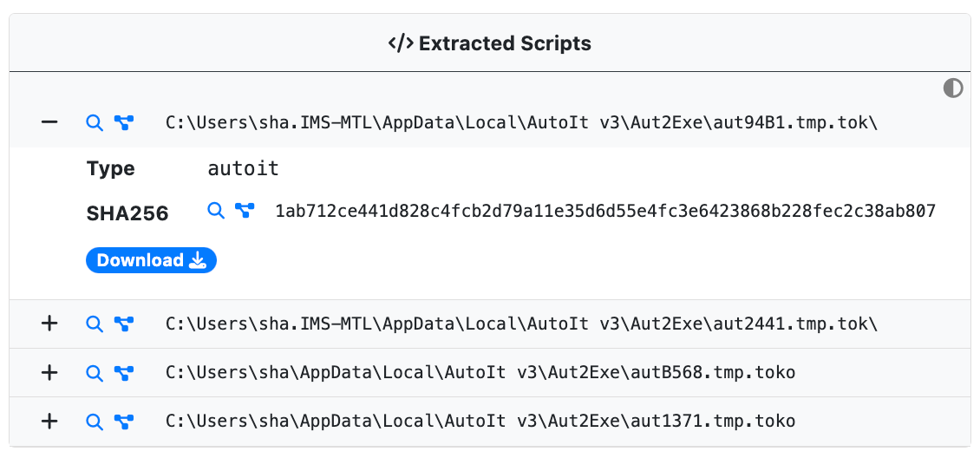Expand the autB568.tmp.toko script entry

[50, 373]
